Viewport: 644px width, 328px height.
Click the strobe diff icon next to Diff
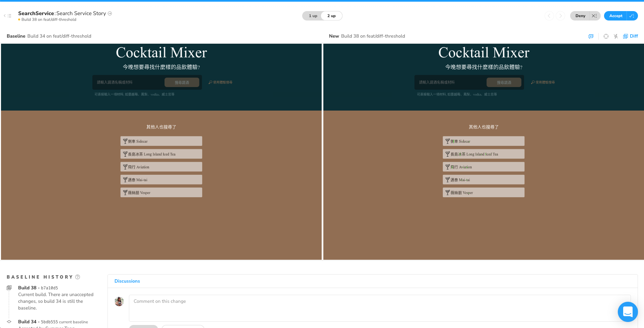coord(615,36)
